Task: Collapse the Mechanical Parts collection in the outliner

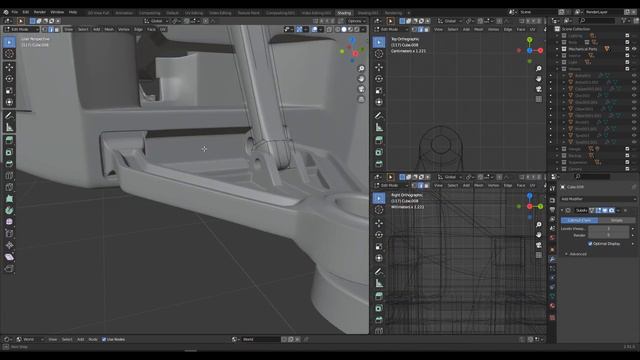Action: click(557, 49)
